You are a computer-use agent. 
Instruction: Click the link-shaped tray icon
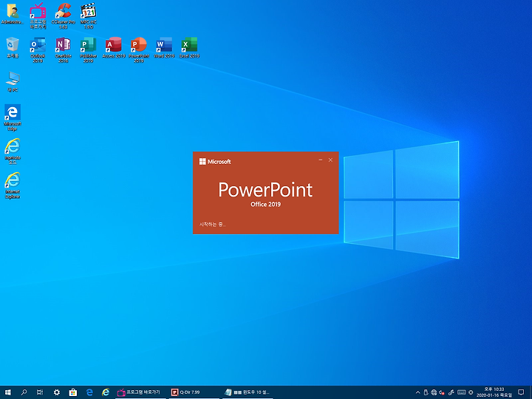click(x=451, y=392)
